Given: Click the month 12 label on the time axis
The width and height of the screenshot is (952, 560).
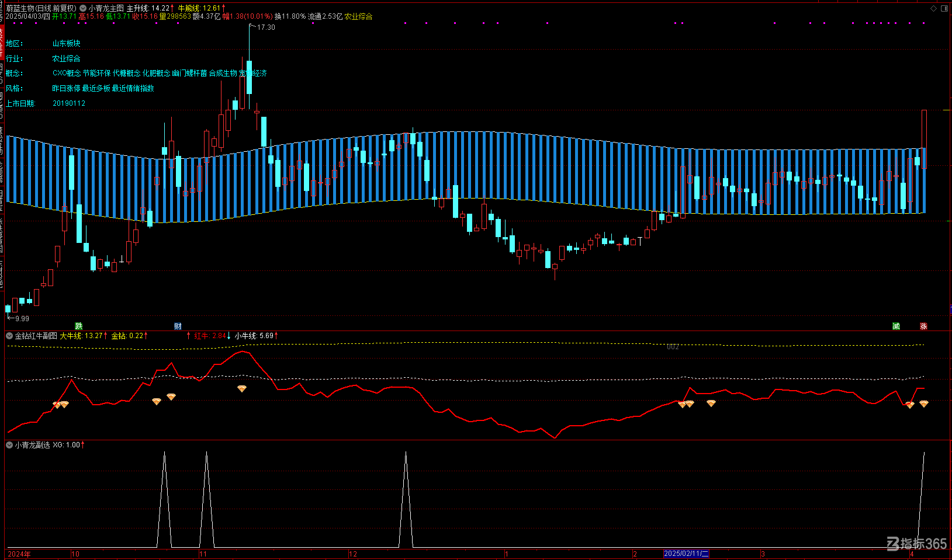Looking at the screenshot, I should (x=353, y=554).
